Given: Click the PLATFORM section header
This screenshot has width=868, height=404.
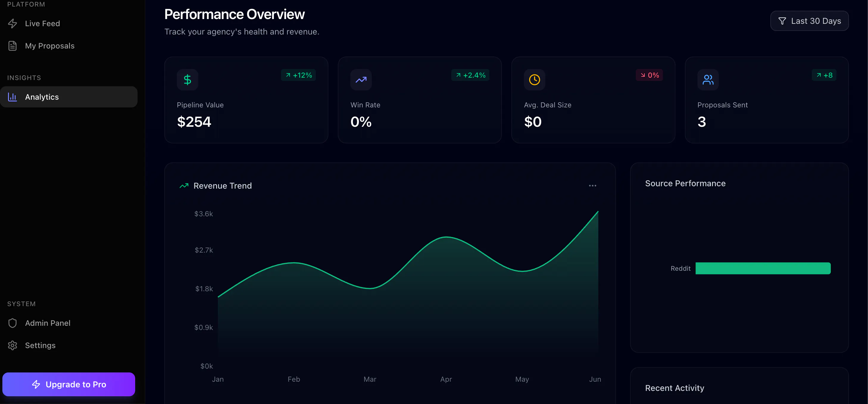Looking at the screenshot, I should coord(26,4).
